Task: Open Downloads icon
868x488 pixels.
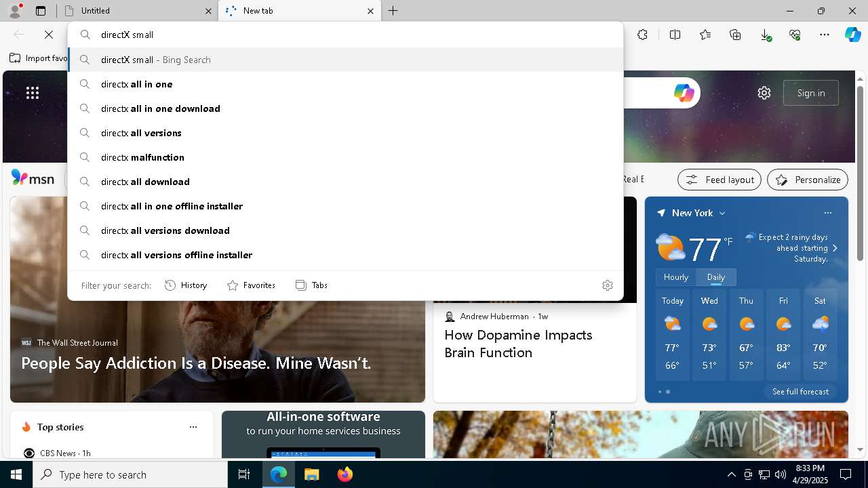Action: point(765,35)
